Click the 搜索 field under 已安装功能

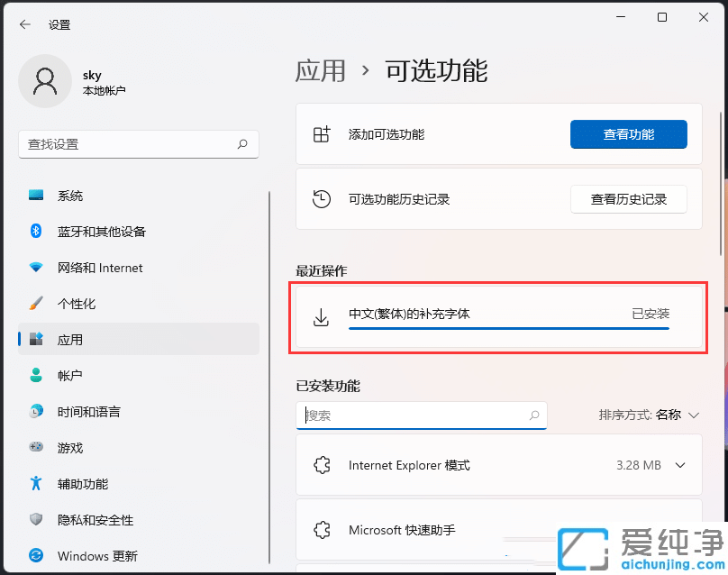click(422, 415)
